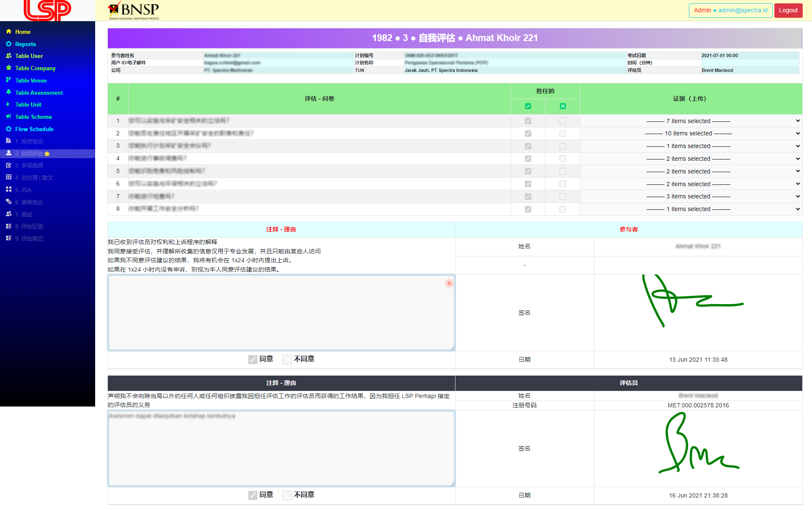Click the red record icon in signature box
Image resolution: width=812 pixels, height=511 pixels.
(449, 283)
